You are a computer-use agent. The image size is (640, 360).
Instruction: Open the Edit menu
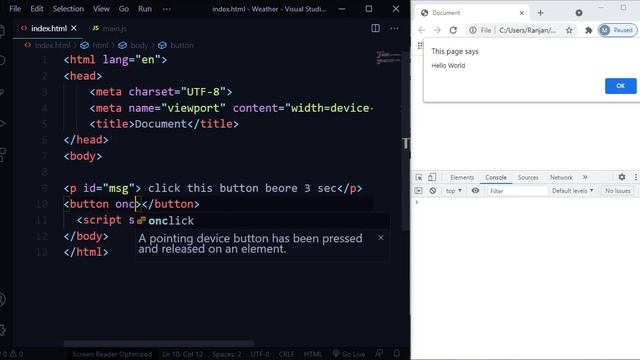(x=37, y=9)
